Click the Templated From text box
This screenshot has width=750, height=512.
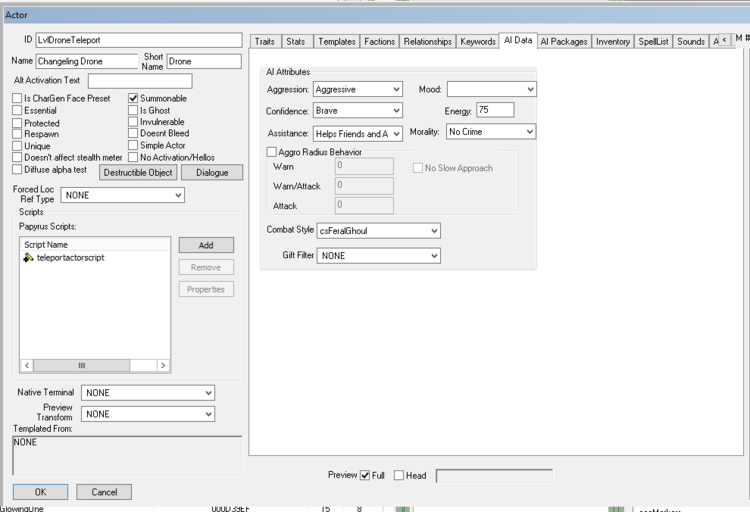[x=127, y=456]
